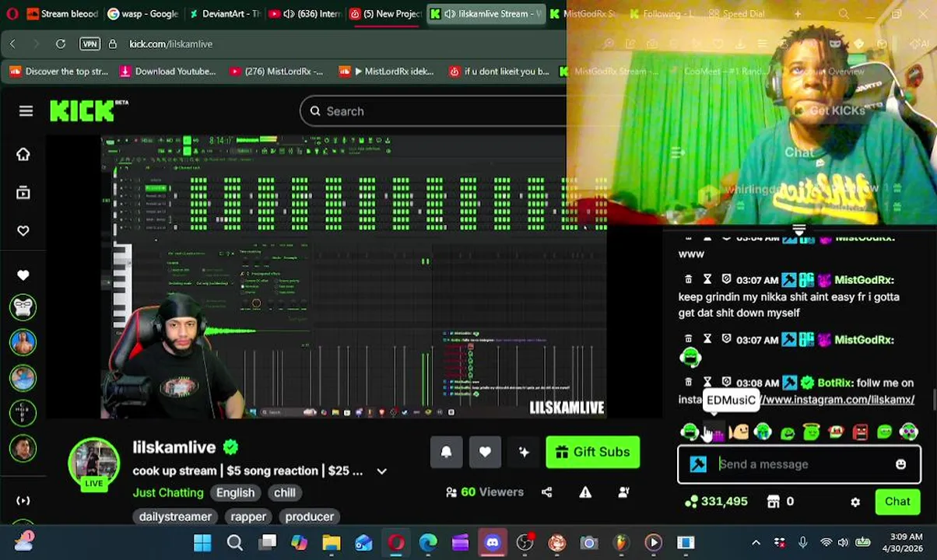Viewport: 937px width, 560px height.
Task: Click the Send a message field
Action: (798, 464)
